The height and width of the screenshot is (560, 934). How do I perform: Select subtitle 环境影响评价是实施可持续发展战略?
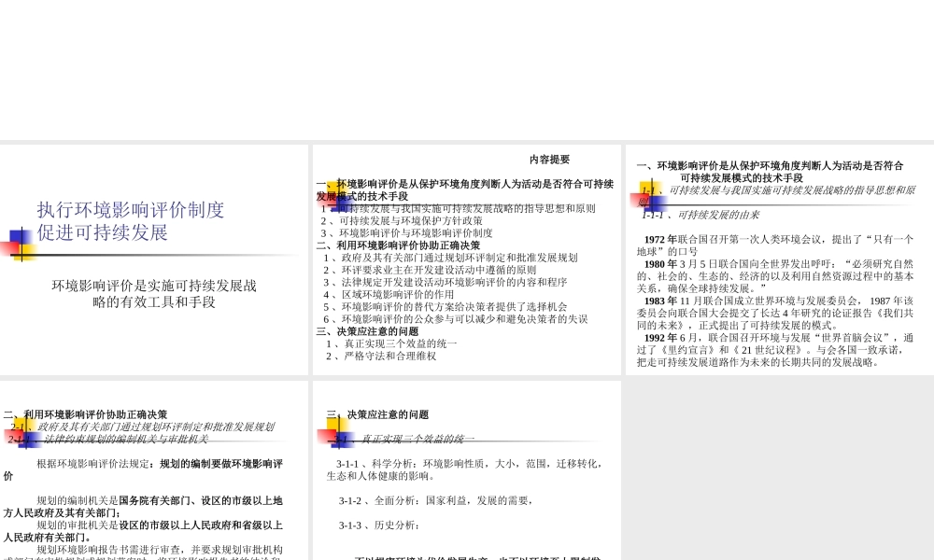click(x=155, y=293)
